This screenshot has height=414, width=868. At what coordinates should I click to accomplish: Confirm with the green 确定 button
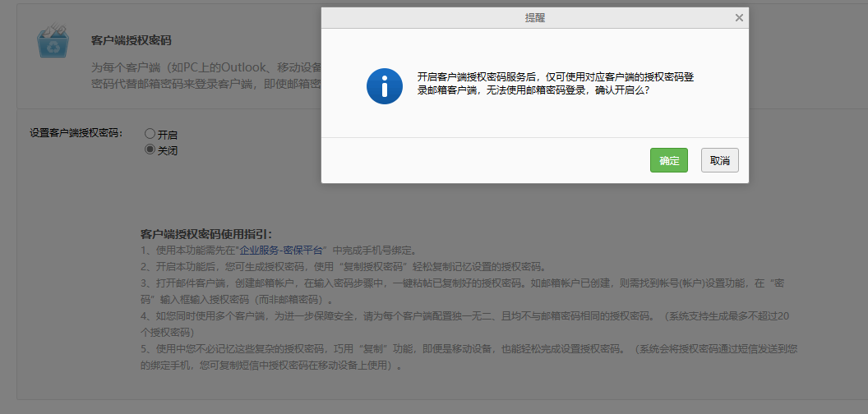669,160
